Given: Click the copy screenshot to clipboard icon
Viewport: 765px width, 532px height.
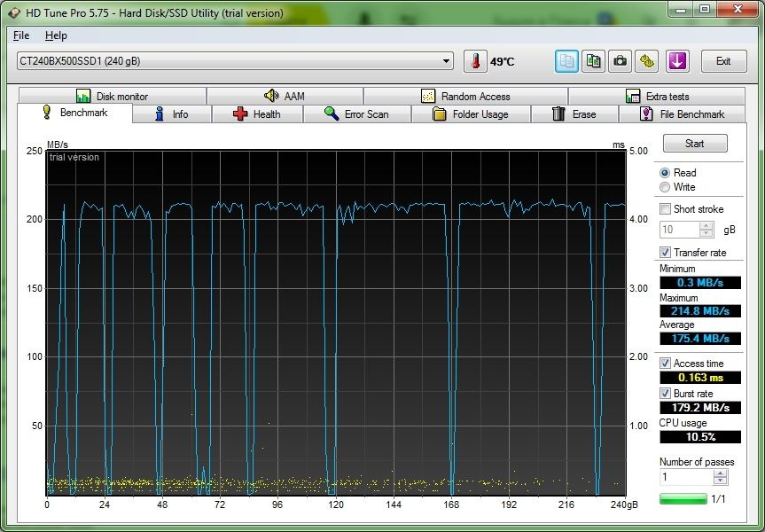Looking at the screenshot, I should 594,61.
